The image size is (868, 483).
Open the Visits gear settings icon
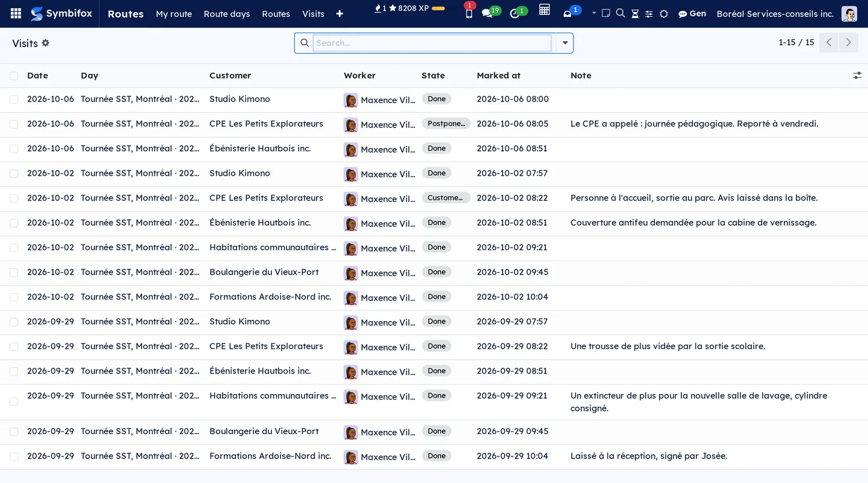[x=46, y=43]
